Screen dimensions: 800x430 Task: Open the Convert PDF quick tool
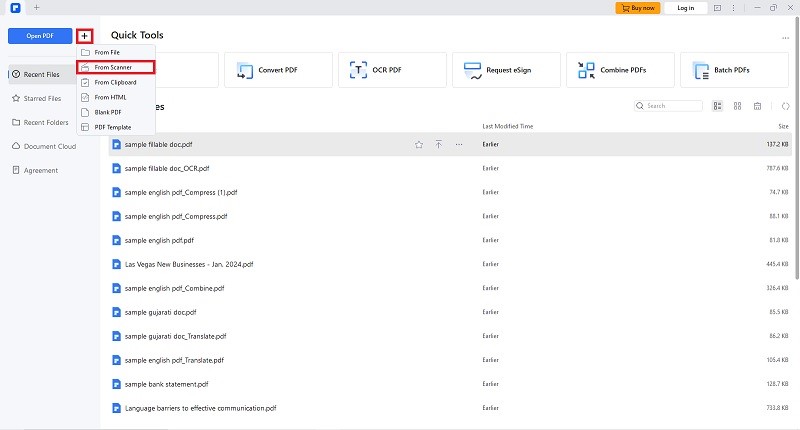click(x=278, y=70)
